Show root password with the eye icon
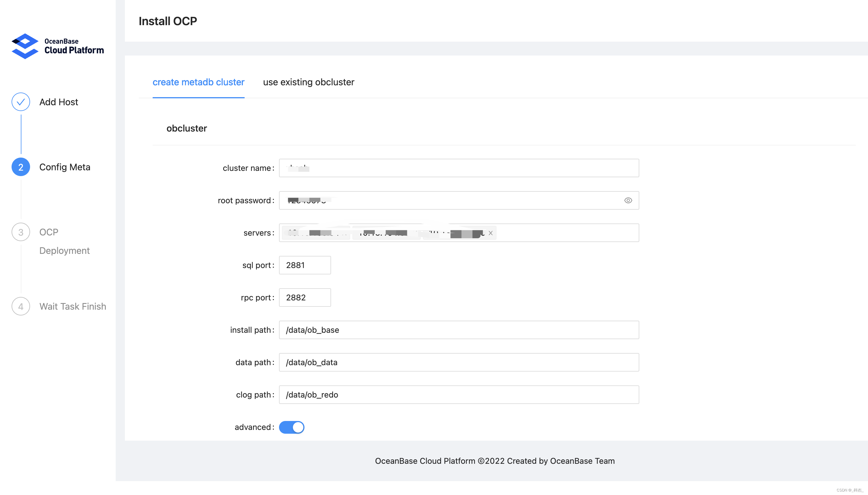The width and height of the screenshot is (868, 495). click(x=628, y=201)
